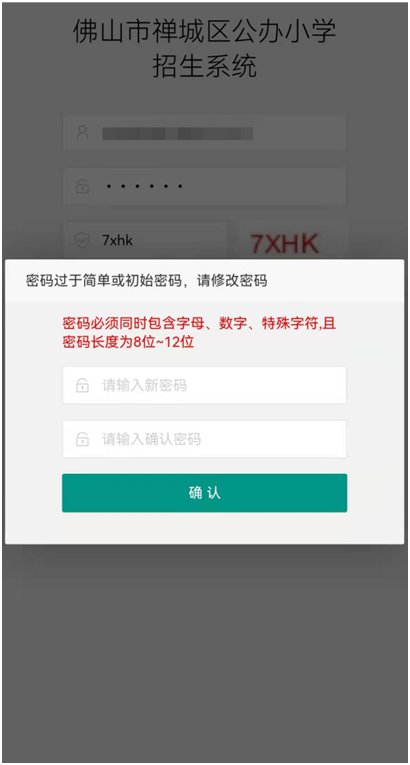This screenshot has height=765, width=410.
Task: Focus the 请输入新密码 input field
Action: coord(205,385)
